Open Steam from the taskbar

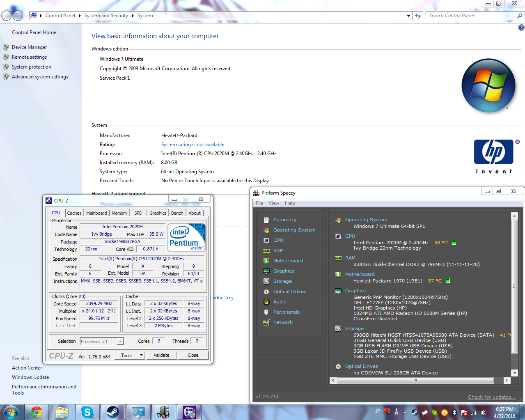coord(113,412)
